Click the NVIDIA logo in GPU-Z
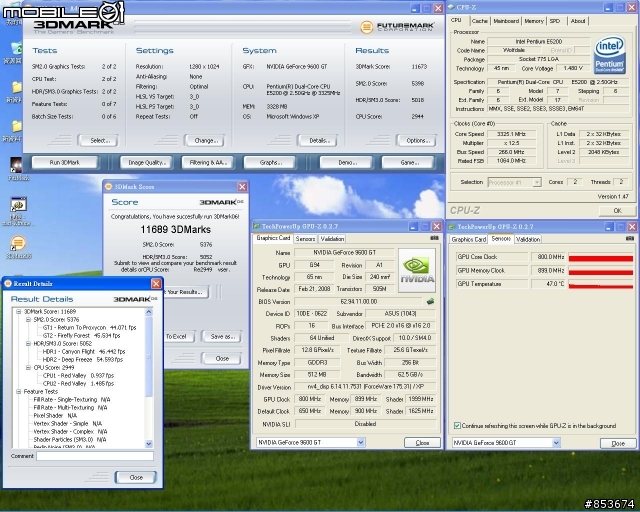The height and width of the screenshot is (512, 640). 417,270
